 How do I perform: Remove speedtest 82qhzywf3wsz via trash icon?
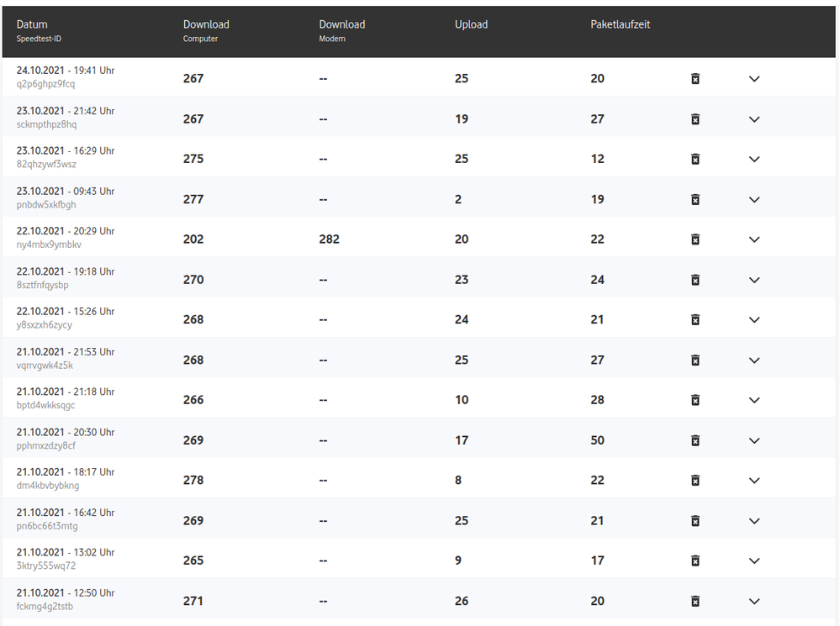tap(695, 160)
